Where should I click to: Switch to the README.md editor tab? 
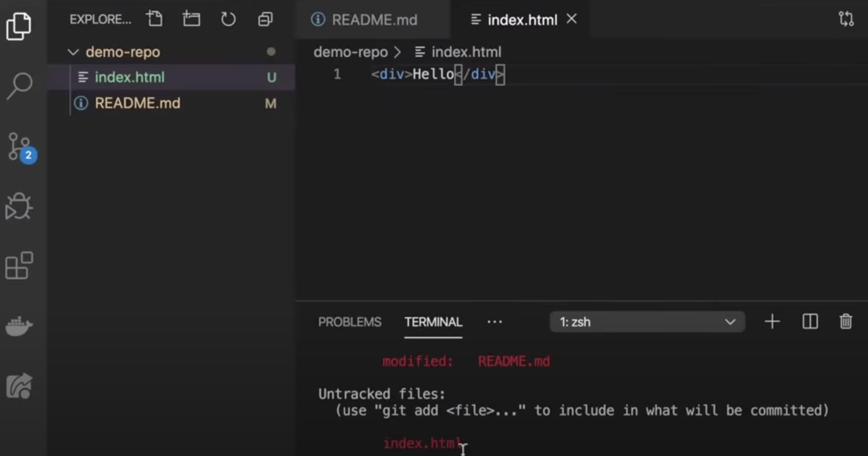(374, 20)
